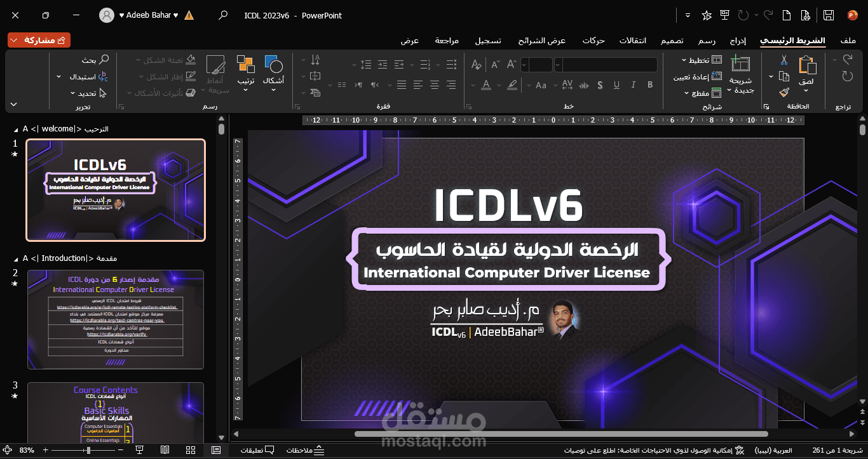Click Increase List Level indent icon
Screen dimensions: 868x459
(x=383, y=65)
